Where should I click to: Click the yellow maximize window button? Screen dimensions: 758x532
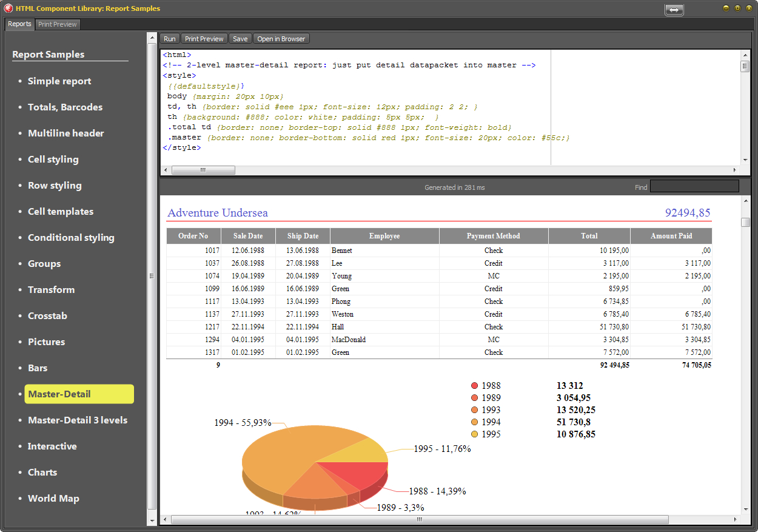click(x=737, y=8)
